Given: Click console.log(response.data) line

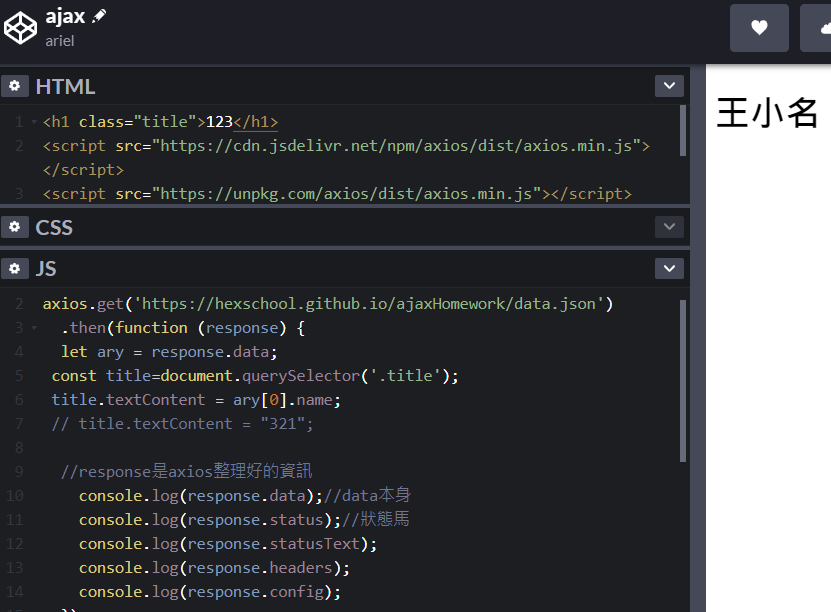Looking at the screenshot, I should (x=245, y=496).
